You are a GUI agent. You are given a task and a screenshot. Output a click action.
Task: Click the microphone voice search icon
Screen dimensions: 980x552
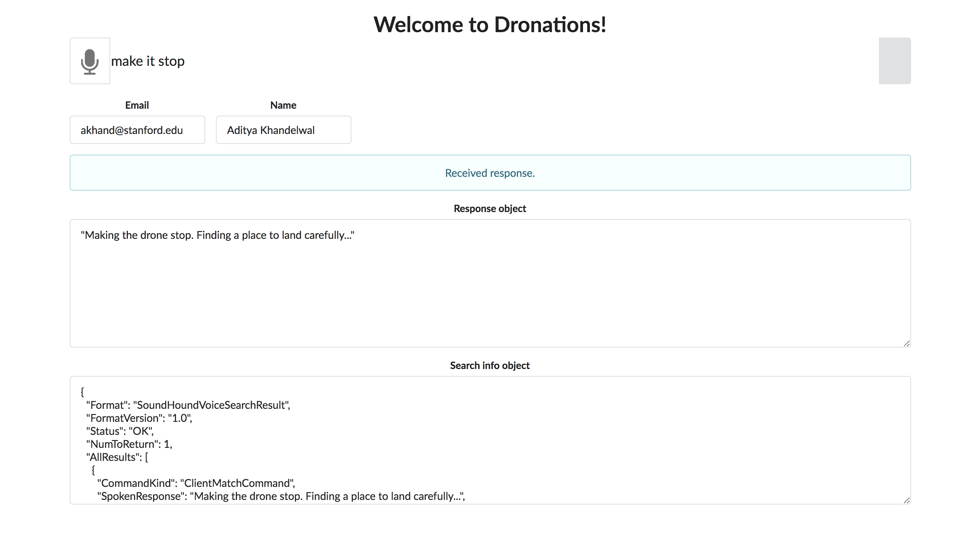pos(90,61)
